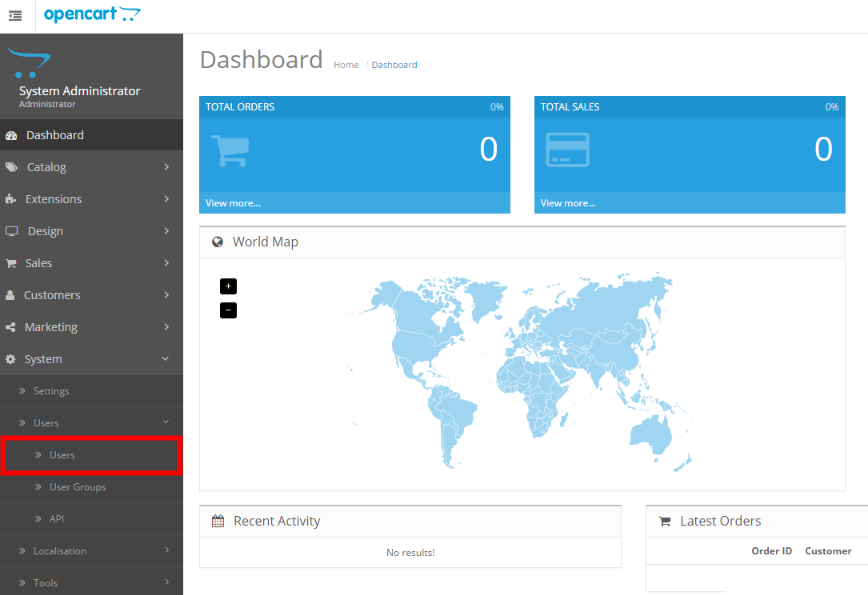Open User Groups under Users
Screen dimensions: 868x595
(x=91, y=487)
